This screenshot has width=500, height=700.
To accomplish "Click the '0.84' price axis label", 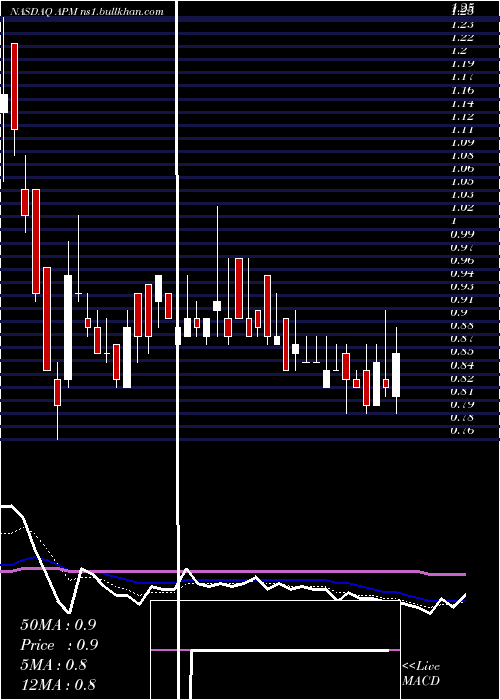I will pos(462,365).
